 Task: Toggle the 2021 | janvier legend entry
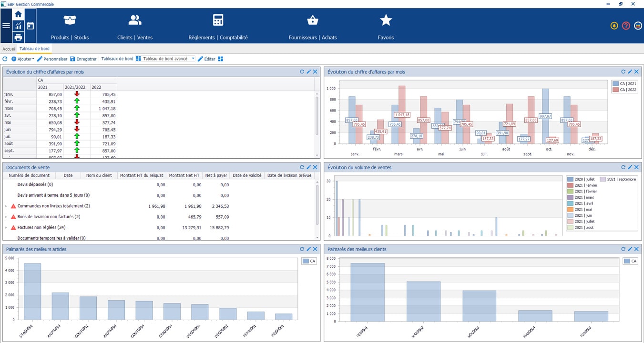(x=585, y=186)
